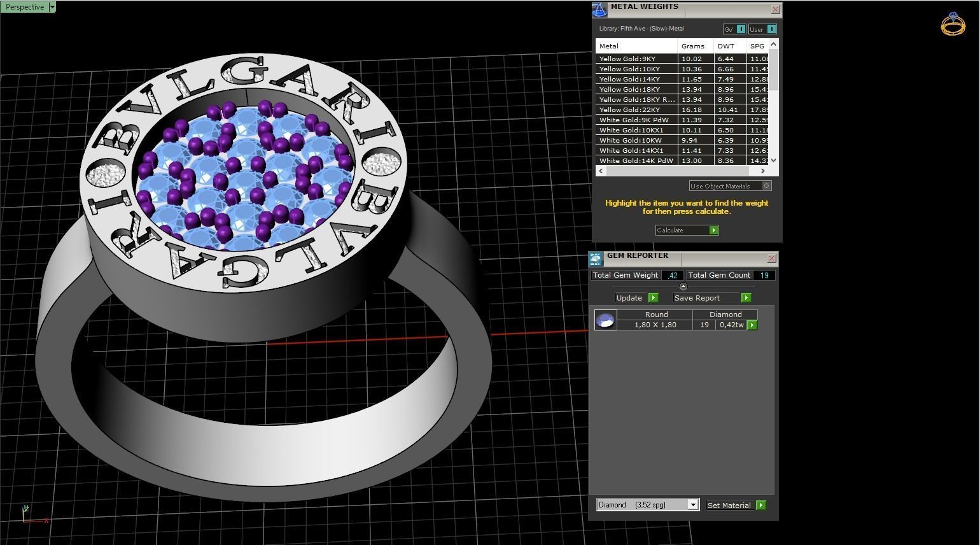The width and height of the screenshot is (980, 545).
Task: Collapse the Gem Reporter totals expander
Action: coord(683,287)
